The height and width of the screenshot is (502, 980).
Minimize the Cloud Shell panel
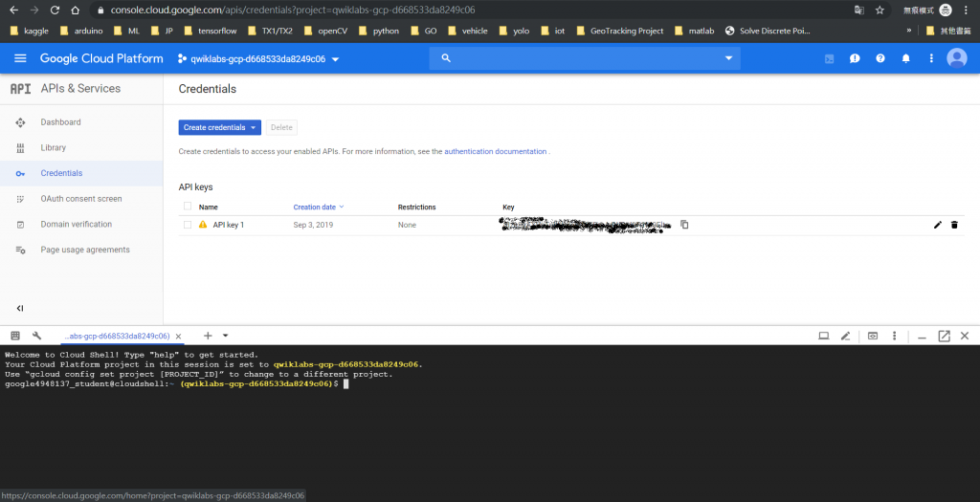pos(922,337)
